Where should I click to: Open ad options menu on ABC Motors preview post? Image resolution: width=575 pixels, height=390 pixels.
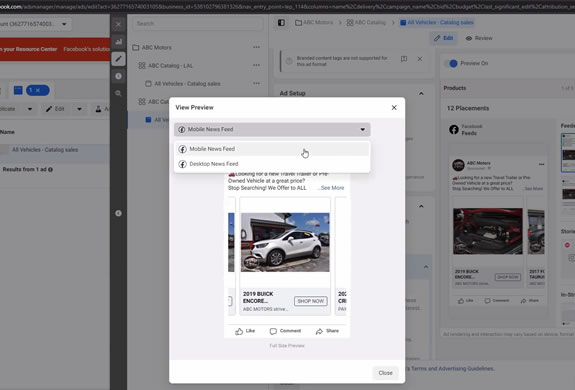(541, 164)
